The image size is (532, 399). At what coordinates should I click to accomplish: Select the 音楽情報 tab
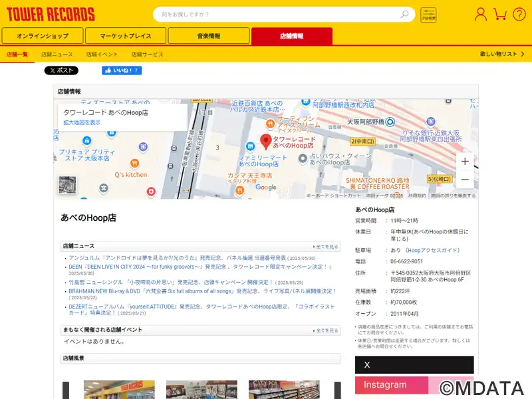tap(209, 36)
